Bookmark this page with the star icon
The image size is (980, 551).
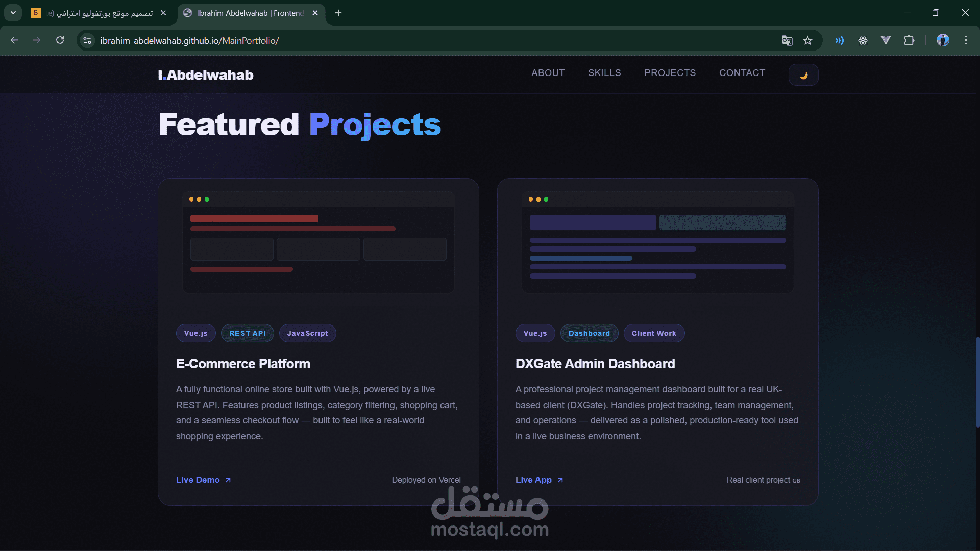(x=807, y=41)
